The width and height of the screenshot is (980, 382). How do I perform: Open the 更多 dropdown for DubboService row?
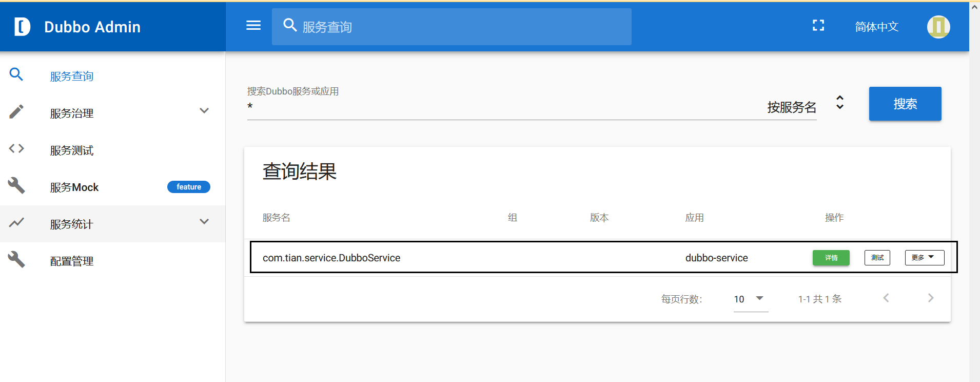pos(925,258)
